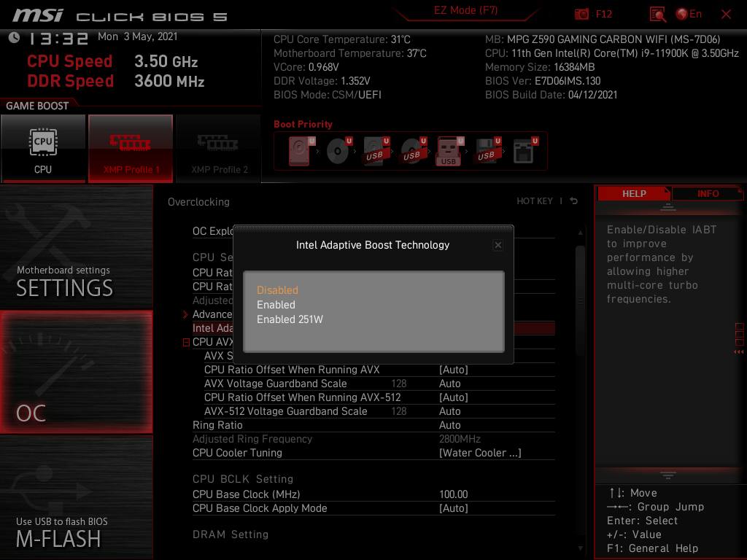Go back using the return arrow icon
Viewport: 747px width, 560px height.
(x=574, y=201)
